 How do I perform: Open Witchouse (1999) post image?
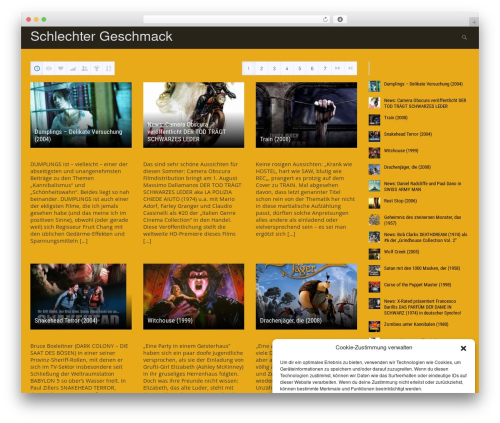(194, 297)
